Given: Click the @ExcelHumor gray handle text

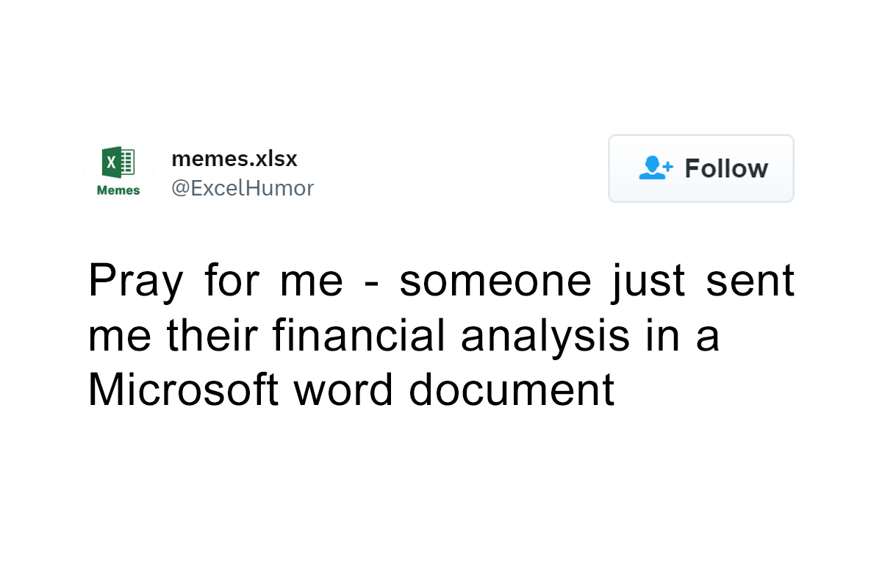Looking at the screenshot, I should coord(243,187).
